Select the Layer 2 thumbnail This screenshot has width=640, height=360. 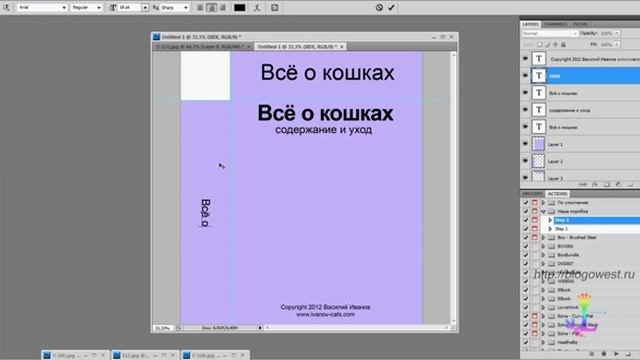pos(539,161)
